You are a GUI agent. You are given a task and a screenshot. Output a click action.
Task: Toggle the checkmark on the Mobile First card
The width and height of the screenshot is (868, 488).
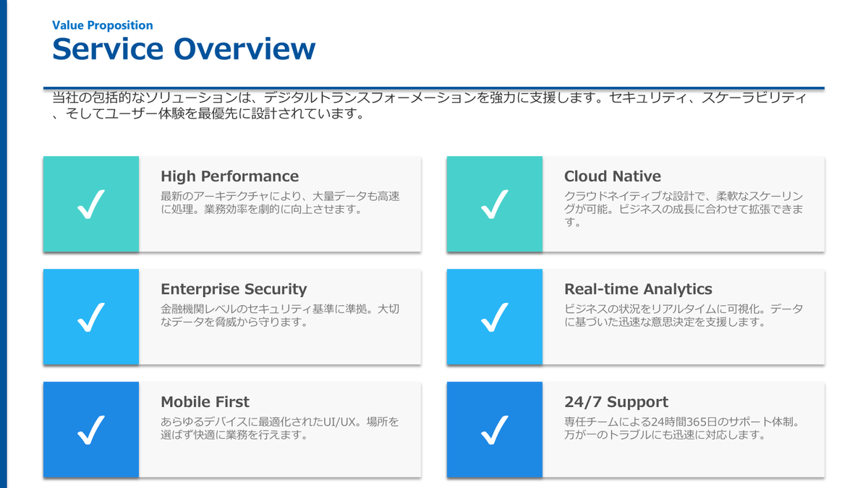90,429
